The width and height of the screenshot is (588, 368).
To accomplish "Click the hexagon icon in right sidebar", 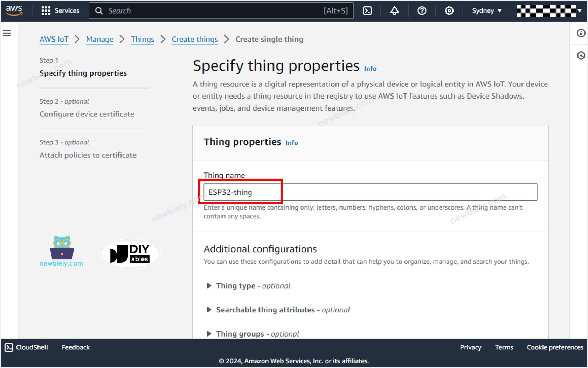I will pos(581,56).
